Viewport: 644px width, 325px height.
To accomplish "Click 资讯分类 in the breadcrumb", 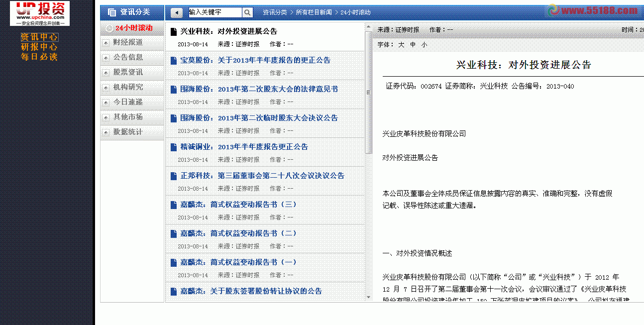I will [275, 12].
